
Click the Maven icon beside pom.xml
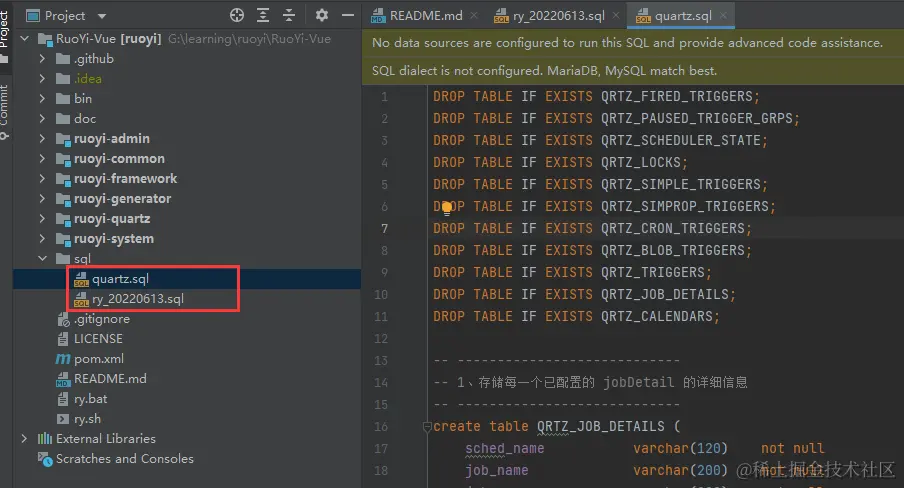pyautogui.click(x=63, y=359)
